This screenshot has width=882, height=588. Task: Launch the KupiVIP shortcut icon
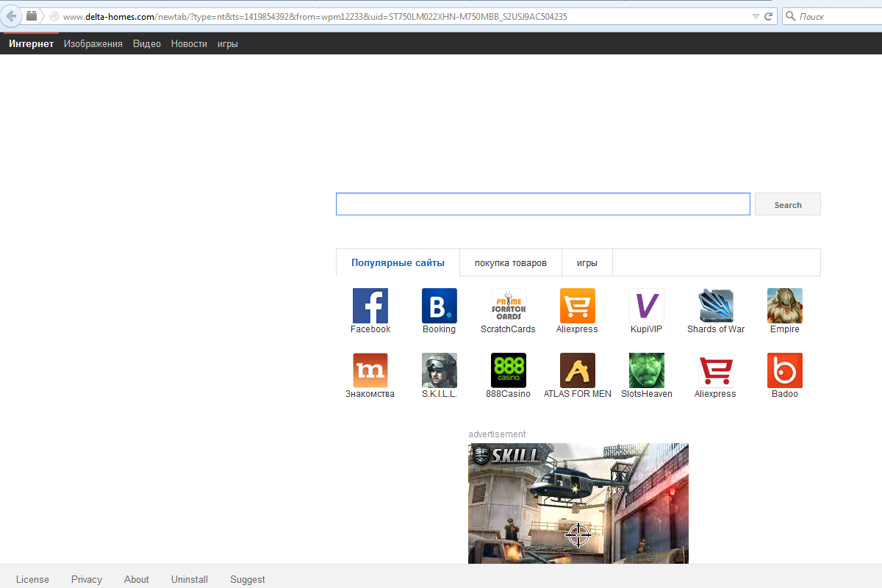(646, 306)
